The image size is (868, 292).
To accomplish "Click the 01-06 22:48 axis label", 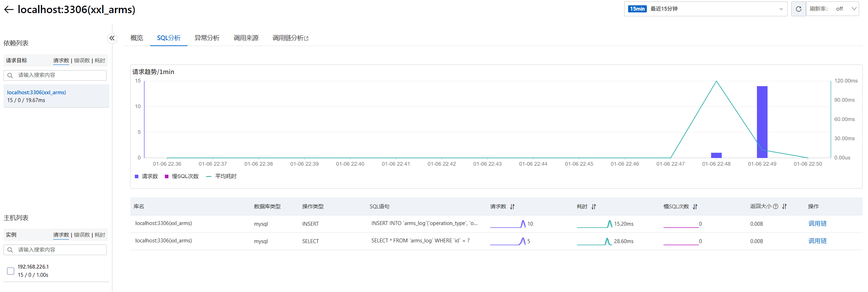I will coord(716,164).
